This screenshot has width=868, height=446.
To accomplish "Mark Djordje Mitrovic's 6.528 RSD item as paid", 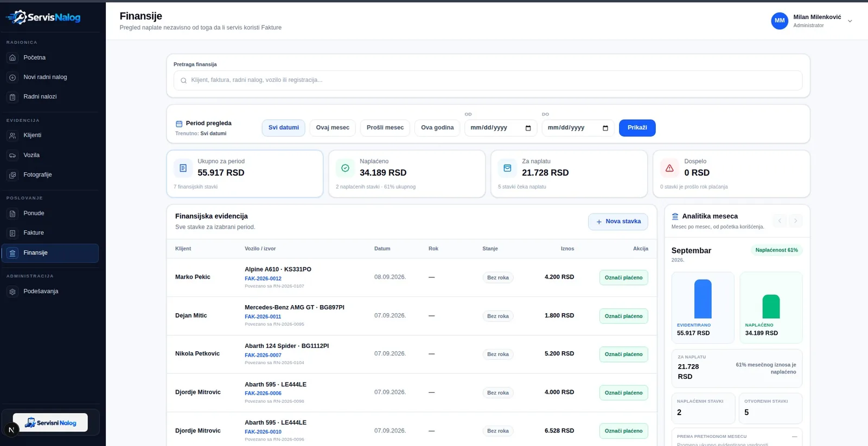I will (624, 431).
